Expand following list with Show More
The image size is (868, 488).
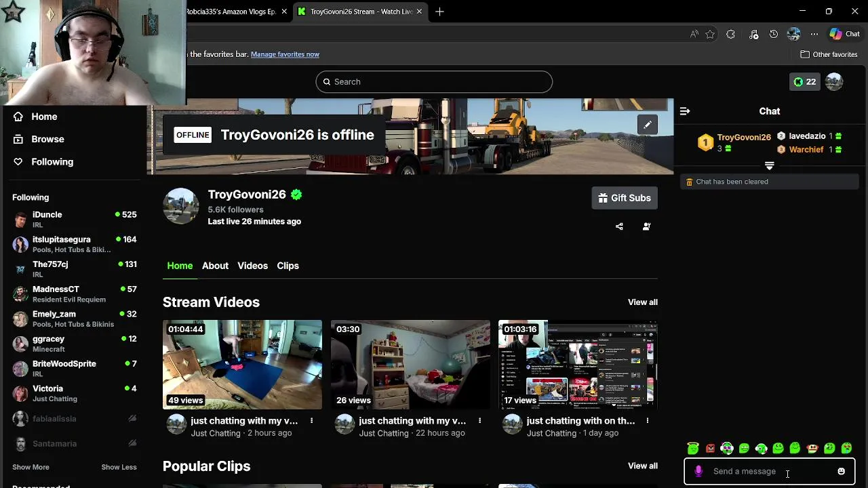[x=31, y=467]
